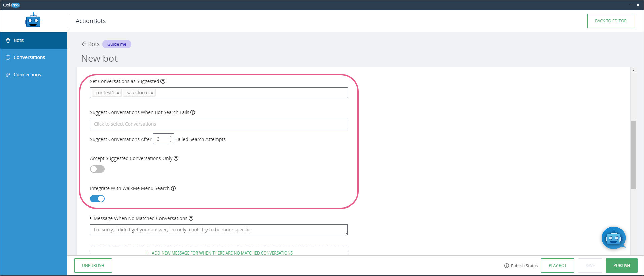Viewport: 644px width, 276px height.
Task: Minimize the WalkMe window
Action: click(x=631, y=5)
